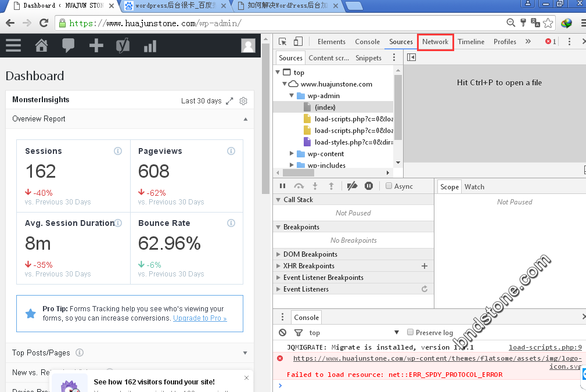Click the plus new-content icon
Viewport: 586px width, 392px height.
pos(96,46)
